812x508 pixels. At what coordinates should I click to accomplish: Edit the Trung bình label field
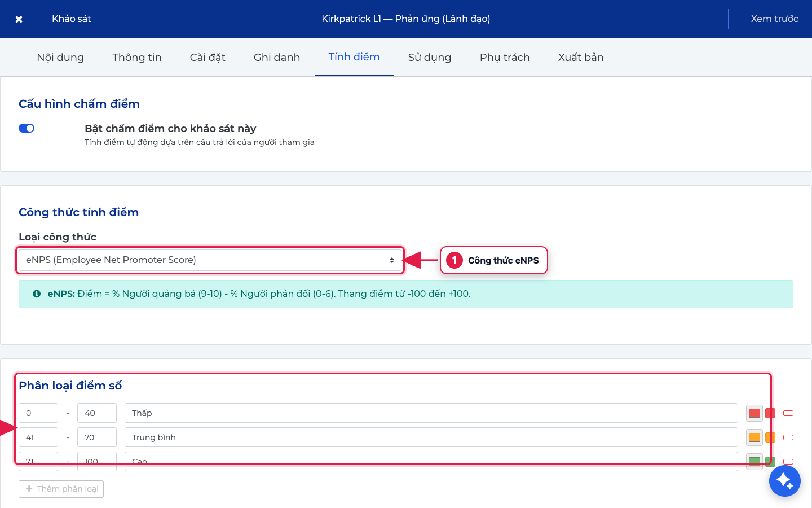(x=431, y=437)
